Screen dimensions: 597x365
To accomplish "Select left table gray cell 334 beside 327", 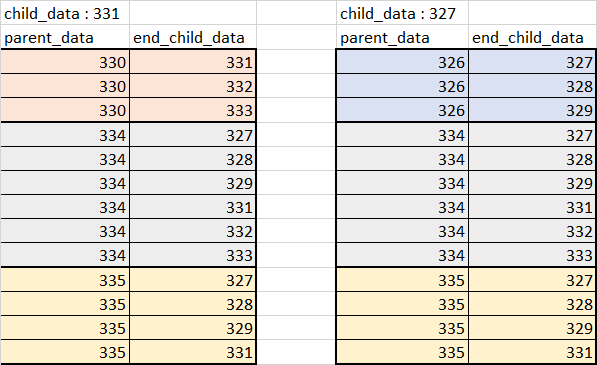I will coord(65,134).
